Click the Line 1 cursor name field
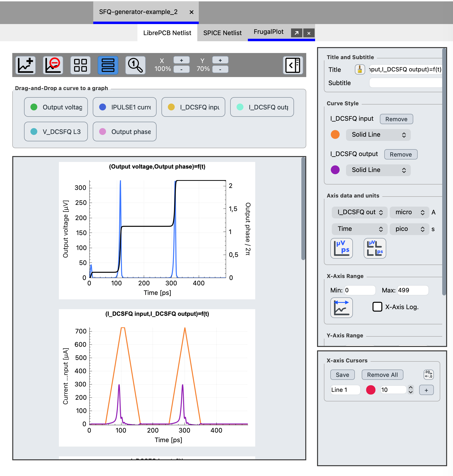 [346, 390]
